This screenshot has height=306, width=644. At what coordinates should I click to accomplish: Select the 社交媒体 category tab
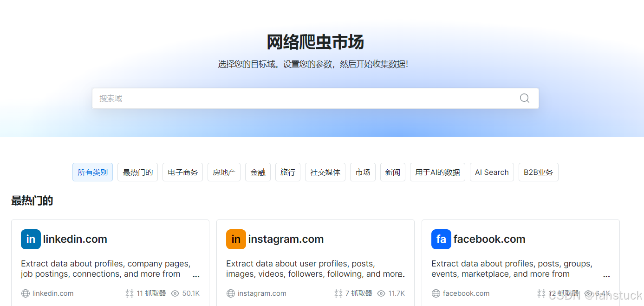point(325,172)
